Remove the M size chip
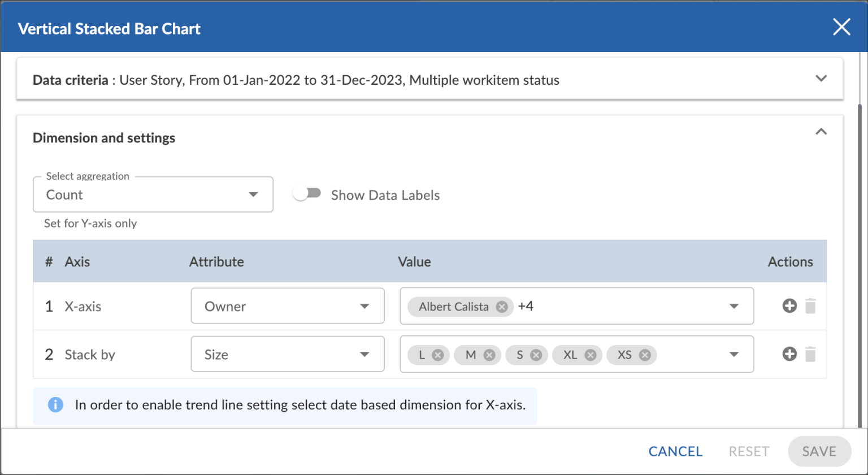Image resolution: width=868 pixels, height=475 pixels. [x=489, y=355]
